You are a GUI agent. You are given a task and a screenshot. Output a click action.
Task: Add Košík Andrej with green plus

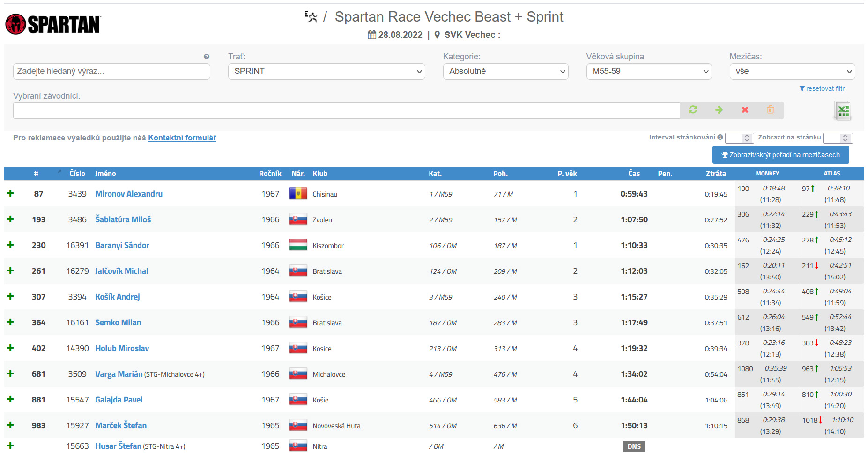(10, 296)
